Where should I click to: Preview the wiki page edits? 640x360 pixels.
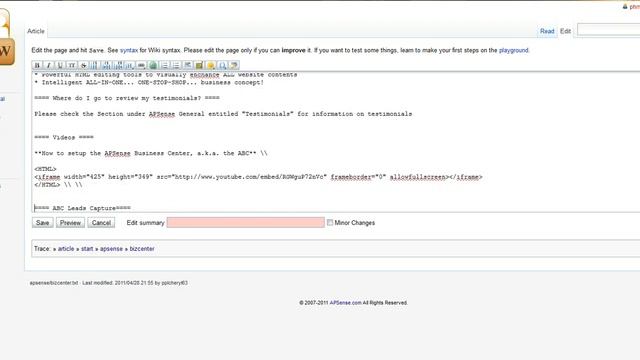pos(70,223)
